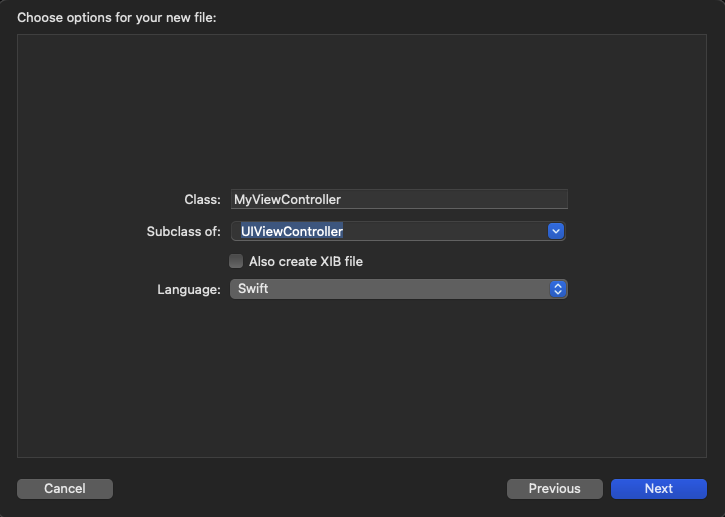Click inside the Class name text field
This screenshot has height=517, width=725.
click(399, 199)
